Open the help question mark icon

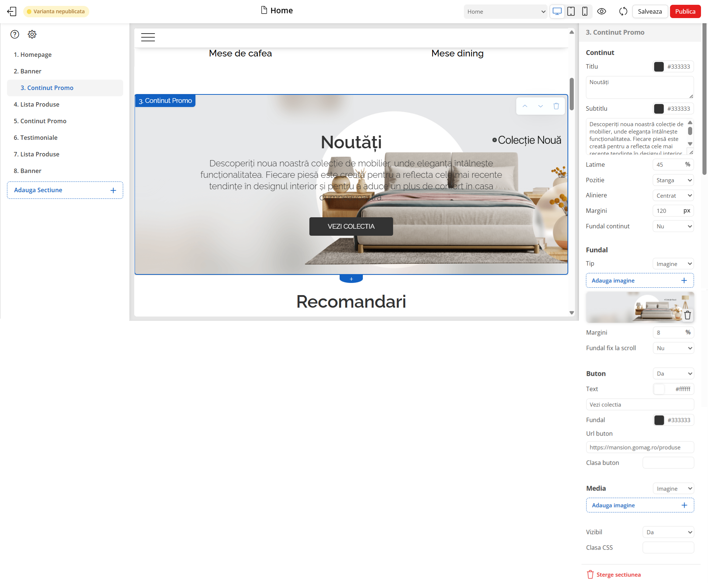click(x=15, y=34)
